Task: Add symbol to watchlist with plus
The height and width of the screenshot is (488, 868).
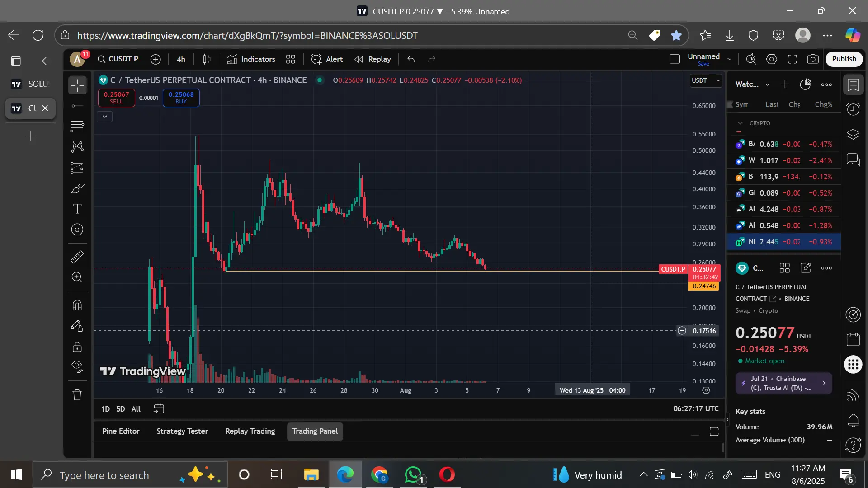Action: [785, 84]
